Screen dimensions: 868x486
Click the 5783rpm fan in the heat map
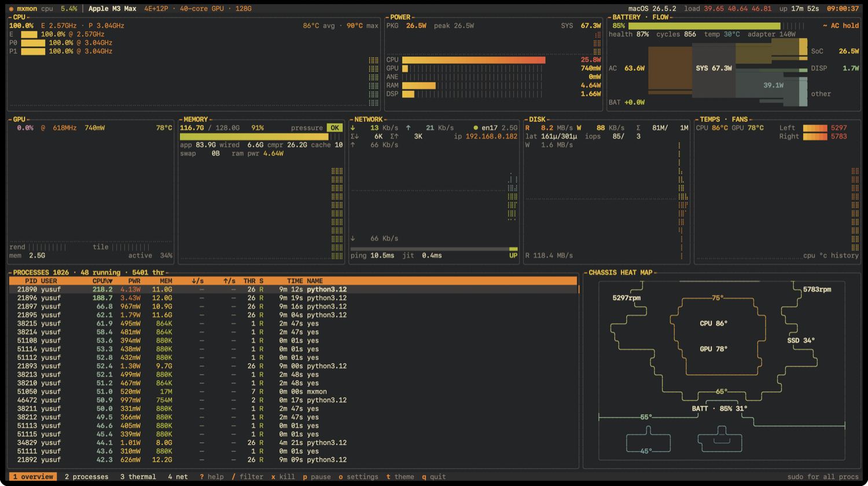tap(817, 290)
